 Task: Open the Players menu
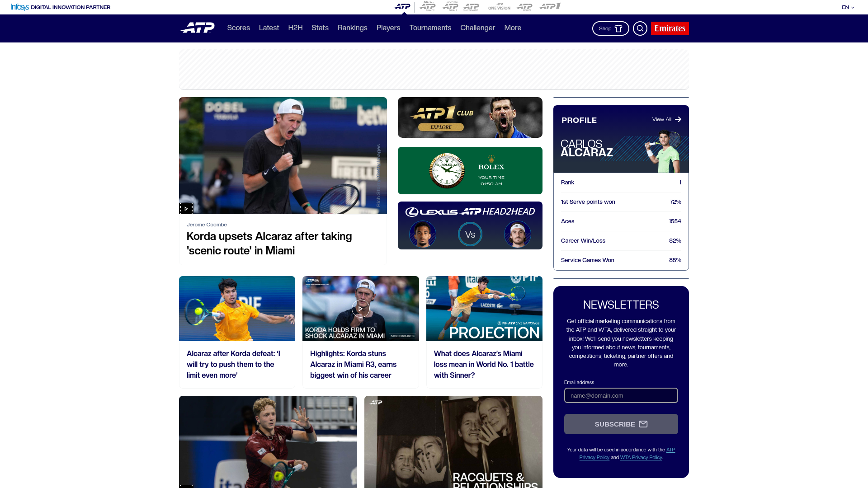[x=388, y=28]
